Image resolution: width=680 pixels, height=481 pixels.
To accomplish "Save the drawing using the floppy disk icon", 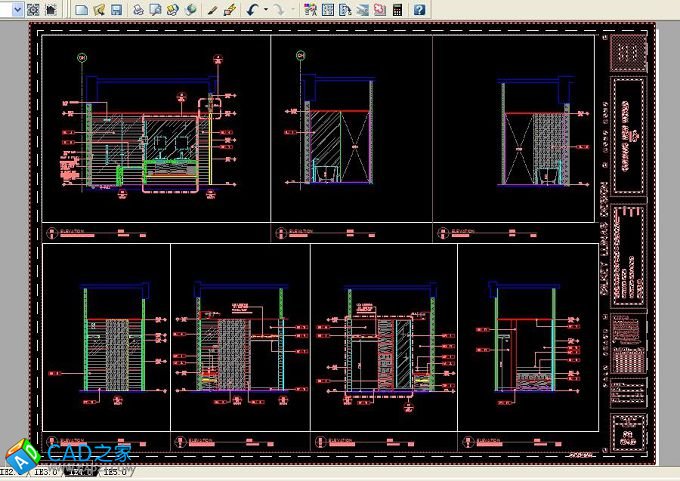I will (x=116, y=9).
